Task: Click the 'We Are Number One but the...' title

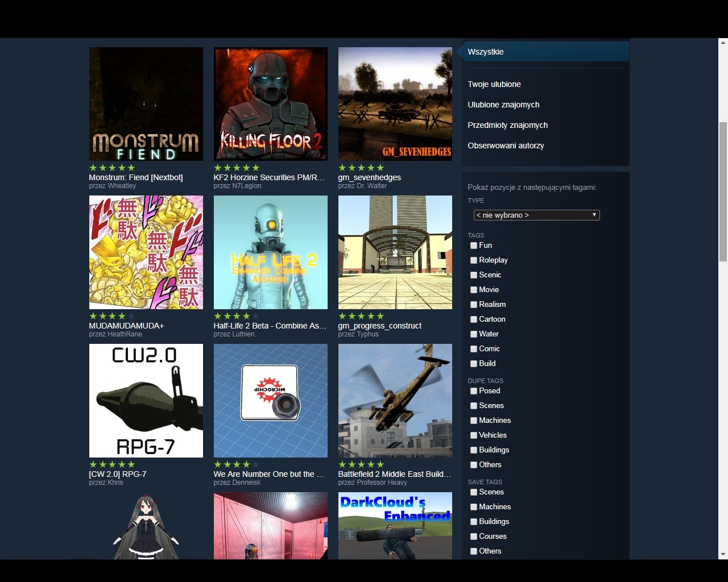Action: coord(269,474)
